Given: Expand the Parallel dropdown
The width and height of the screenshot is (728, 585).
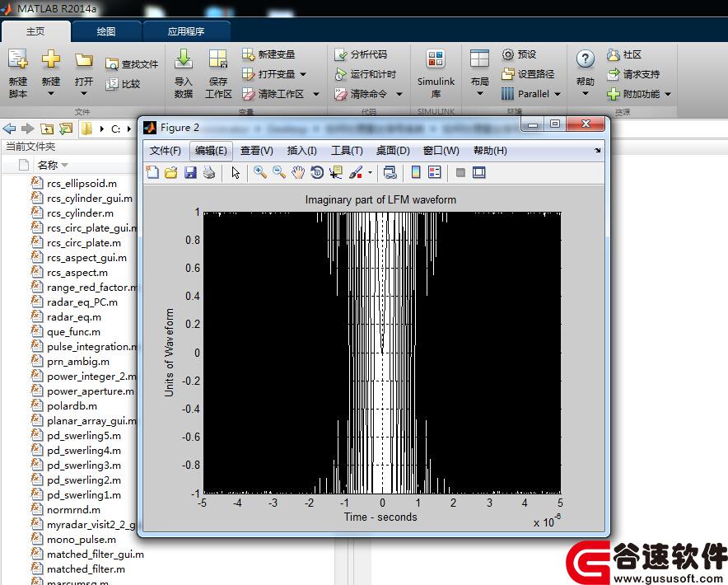Looking at the screenshot, I should click(x=558, y=94).
